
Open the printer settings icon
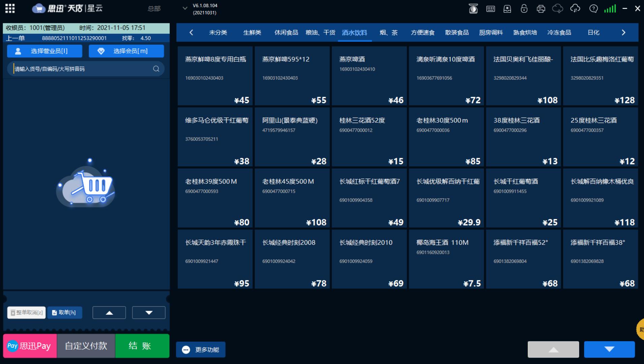[541, 8]
